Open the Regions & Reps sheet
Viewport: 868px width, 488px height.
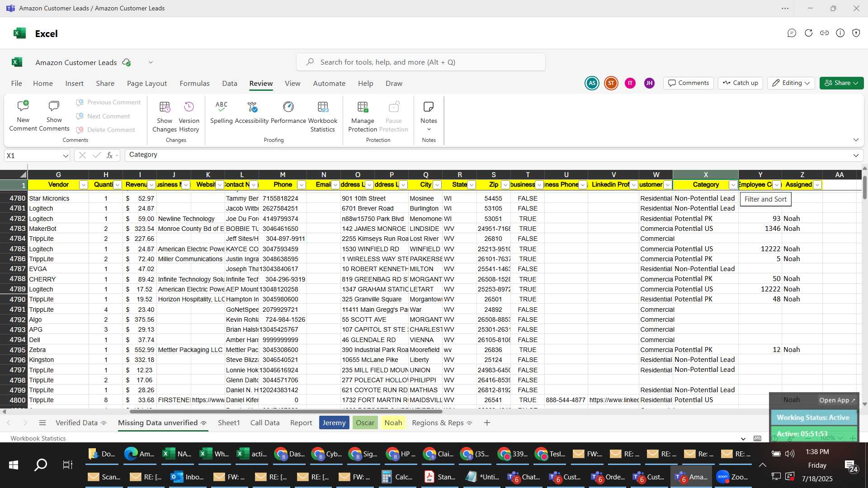coord(442,423)
